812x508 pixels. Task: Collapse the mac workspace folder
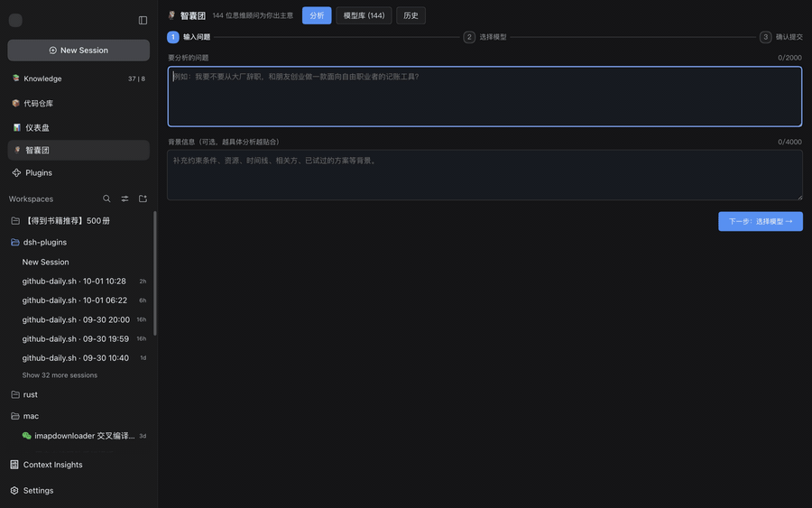78,416
